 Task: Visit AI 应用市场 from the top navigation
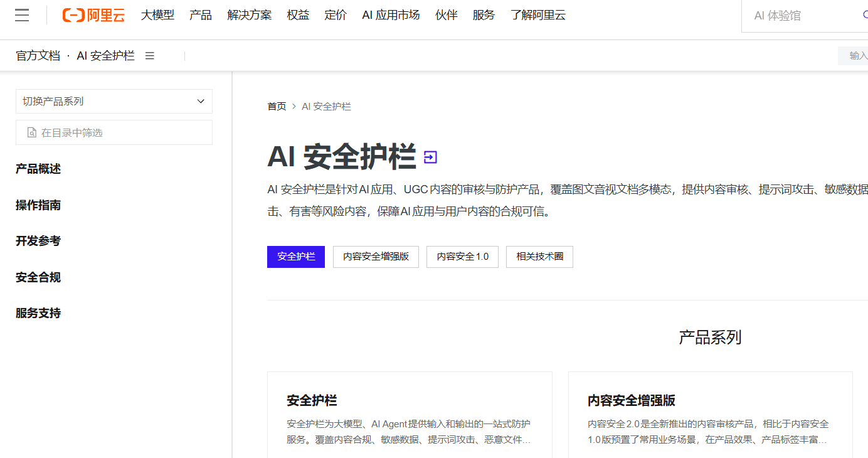(391, 16)
